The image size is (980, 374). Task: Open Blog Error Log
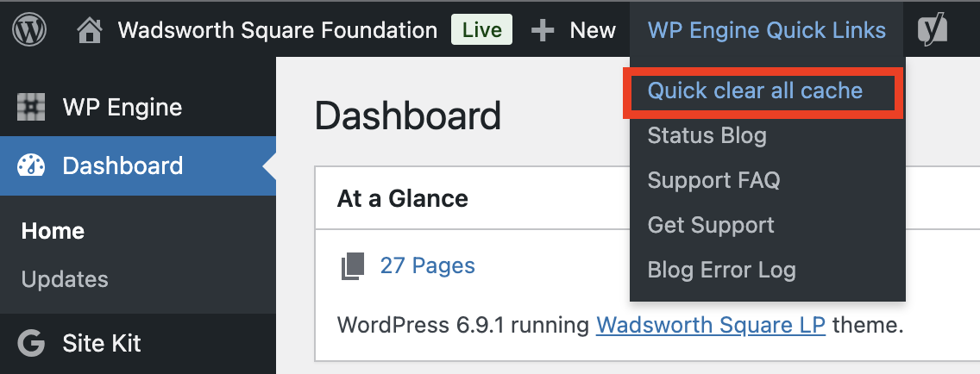(x=721, y=270)
